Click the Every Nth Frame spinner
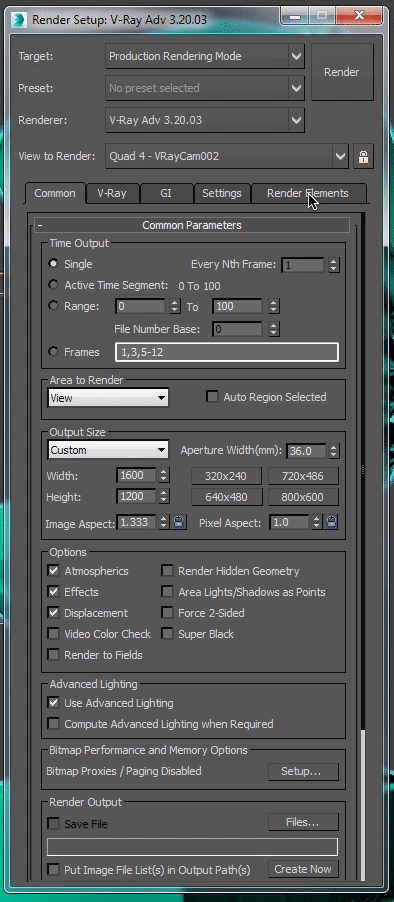This screenshot has width=394, height=902. coord(334,265)
